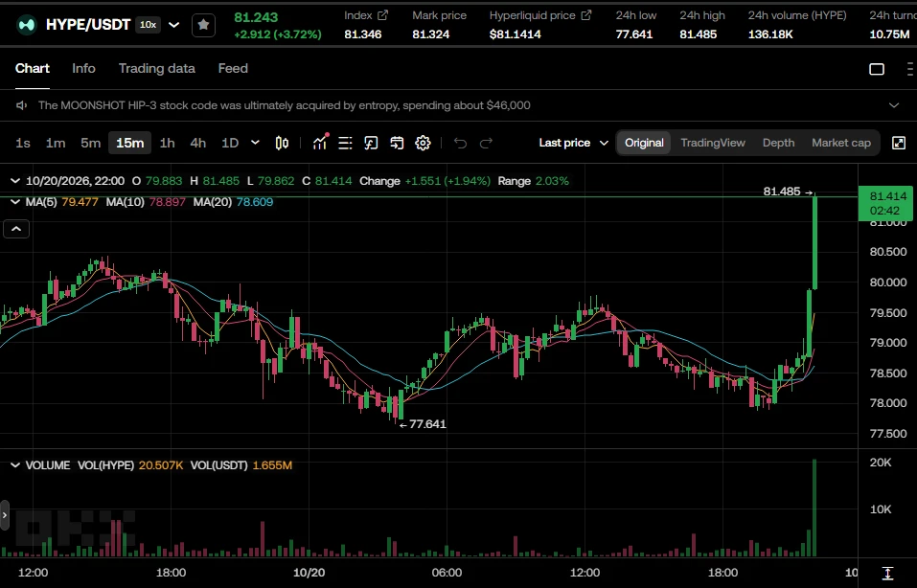917x588 pixels.
Task: Select the 1s time interval
Action: [x=23, y=143]
